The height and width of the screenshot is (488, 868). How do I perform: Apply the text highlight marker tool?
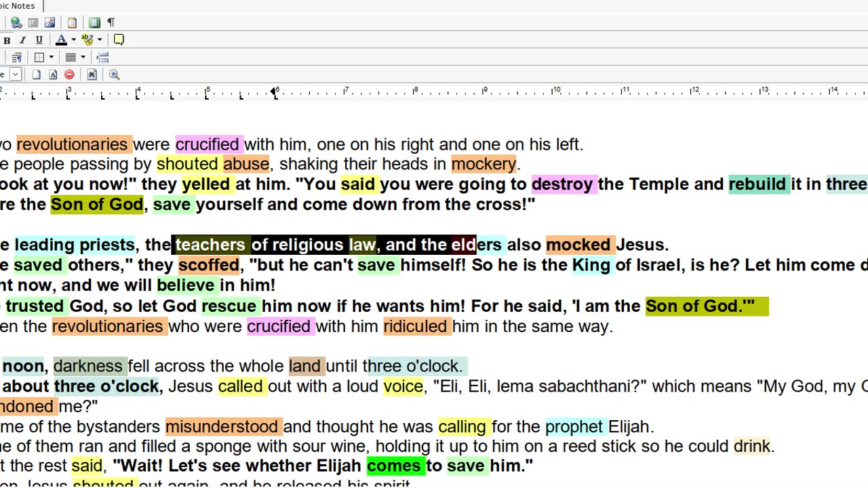(87, 40)
